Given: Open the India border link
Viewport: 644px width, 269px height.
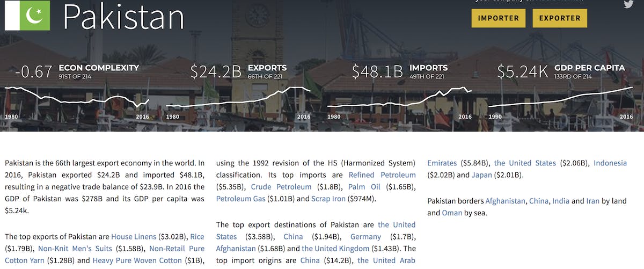Looking at the screenshot, I should coord(561,201).
